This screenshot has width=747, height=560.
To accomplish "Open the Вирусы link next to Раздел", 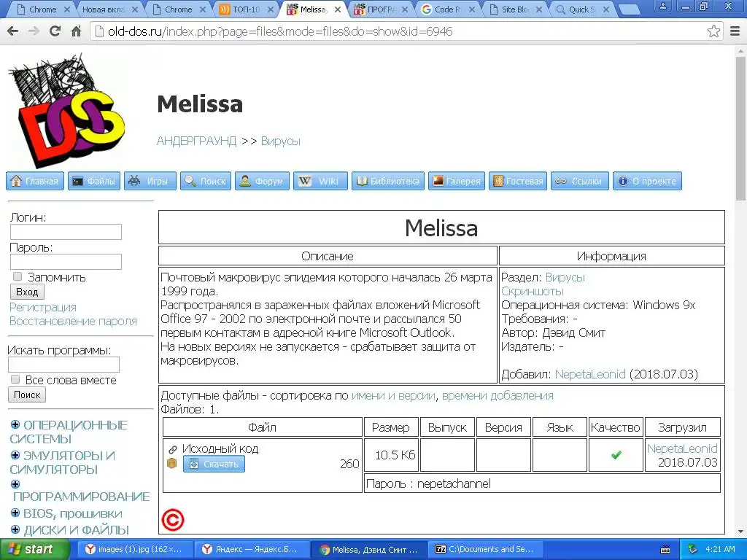I will (565, 277).
